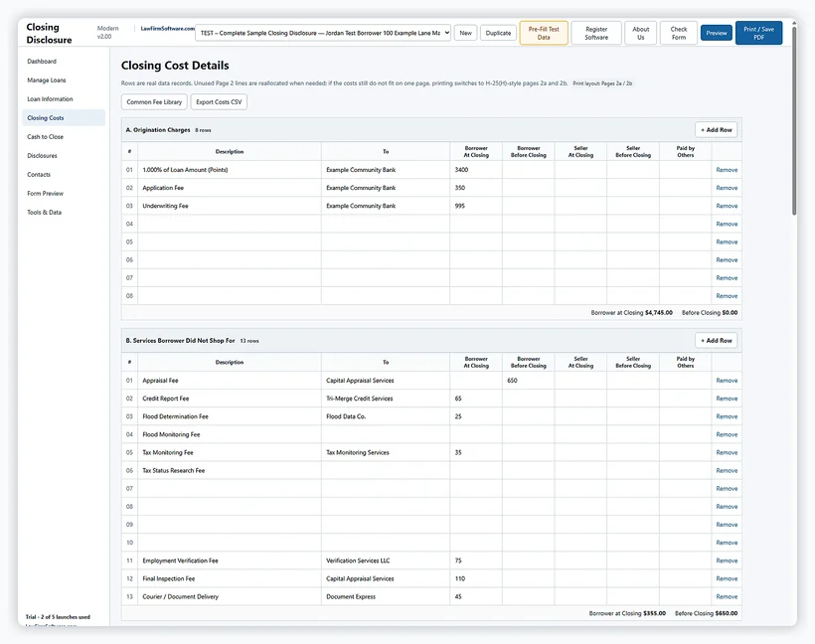The width and height of the screenshot is (815, 644).
Task: Edit payee Verification Services LLC
Action: pyautogui.click(x=386, y=561)
